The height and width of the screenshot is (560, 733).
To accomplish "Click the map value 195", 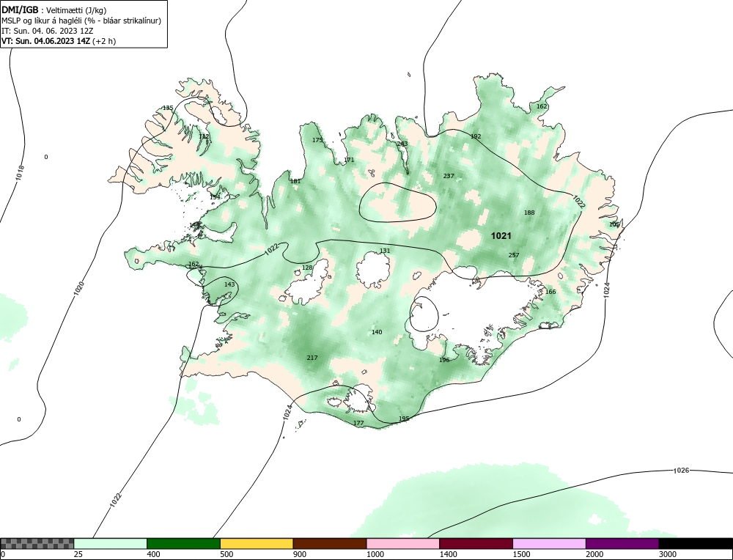I will tap(403, 419).
